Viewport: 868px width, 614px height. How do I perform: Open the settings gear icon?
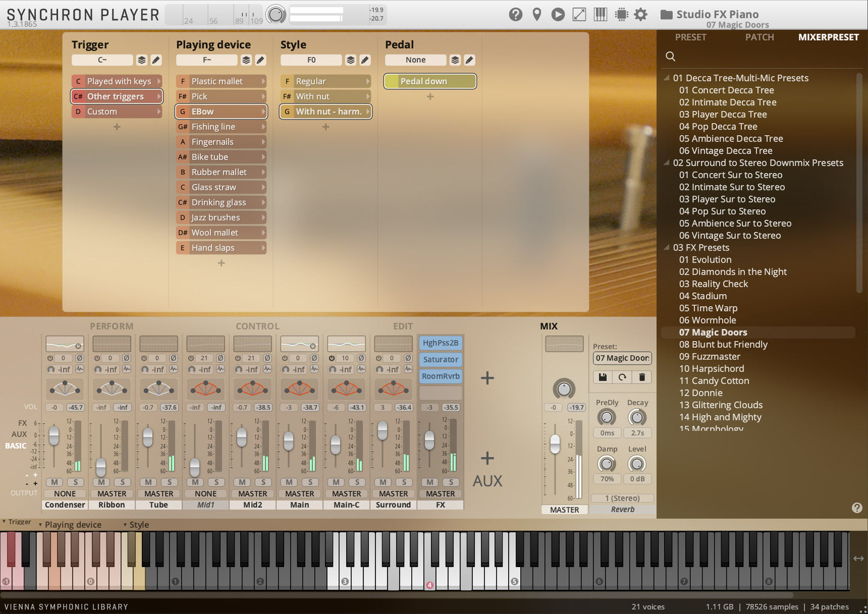pyautogui.click(x=641, y=14)
